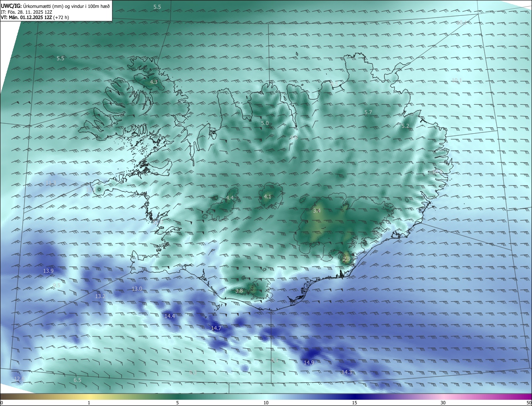Pick the 9.5 precipitation value label
Viewport: 532px width, 406px height.
point(57,285)
